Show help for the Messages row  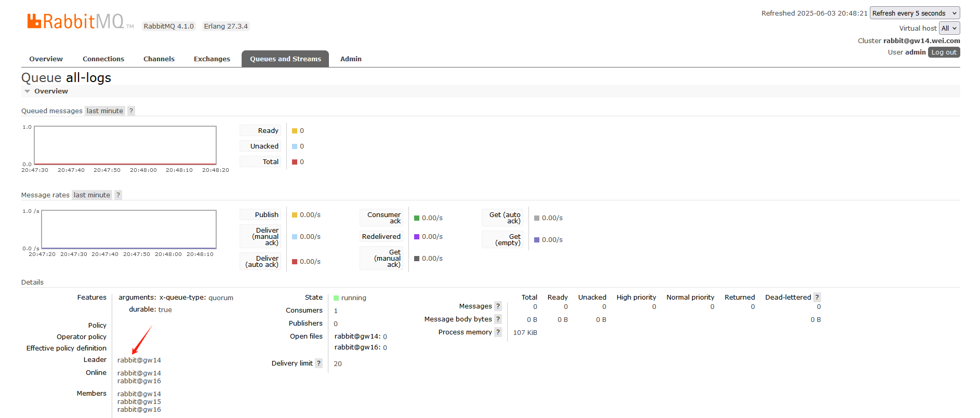click(498, 306)
